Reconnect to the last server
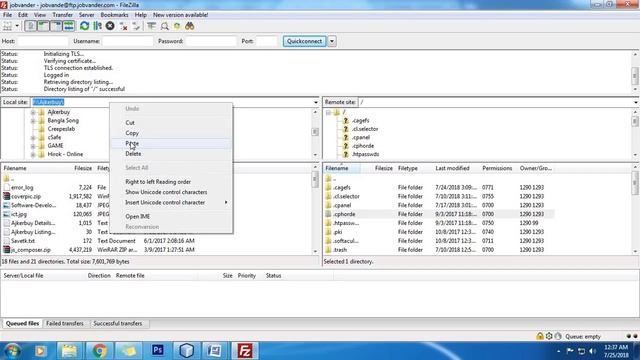Viewport: 640px width, 360px height. click(x=136, y=27)
